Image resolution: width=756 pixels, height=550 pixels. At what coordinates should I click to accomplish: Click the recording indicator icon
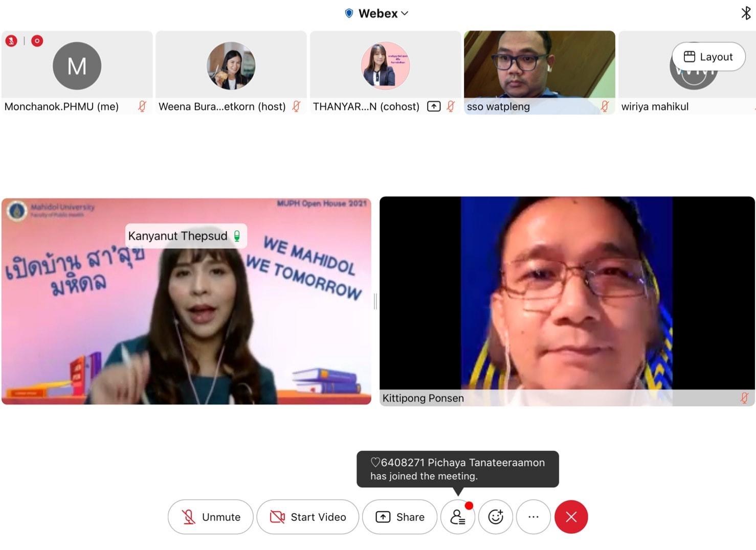coord(37,41)
